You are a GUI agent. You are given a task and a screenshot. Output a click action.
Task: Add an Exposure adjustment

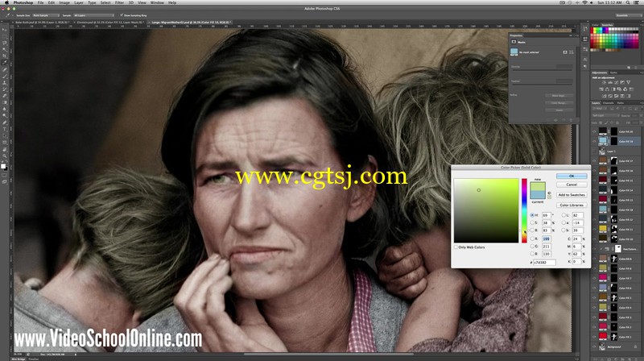(622, 82)
